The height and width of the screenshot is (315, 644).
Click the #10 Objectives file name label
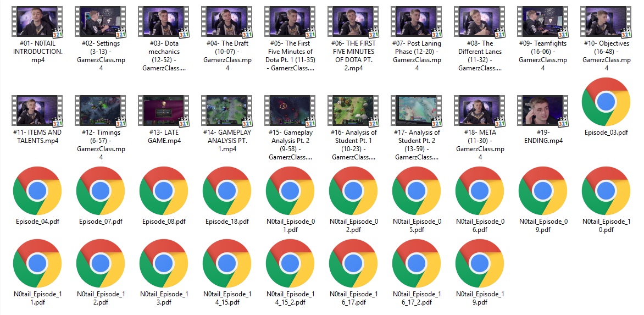coord(606,56)
